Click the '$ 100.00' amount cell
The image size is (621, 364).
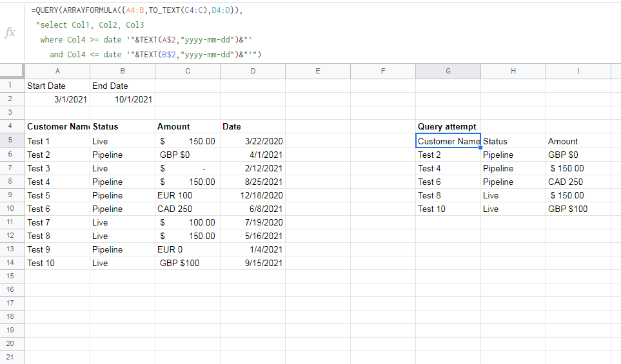(x=188, y=222)
